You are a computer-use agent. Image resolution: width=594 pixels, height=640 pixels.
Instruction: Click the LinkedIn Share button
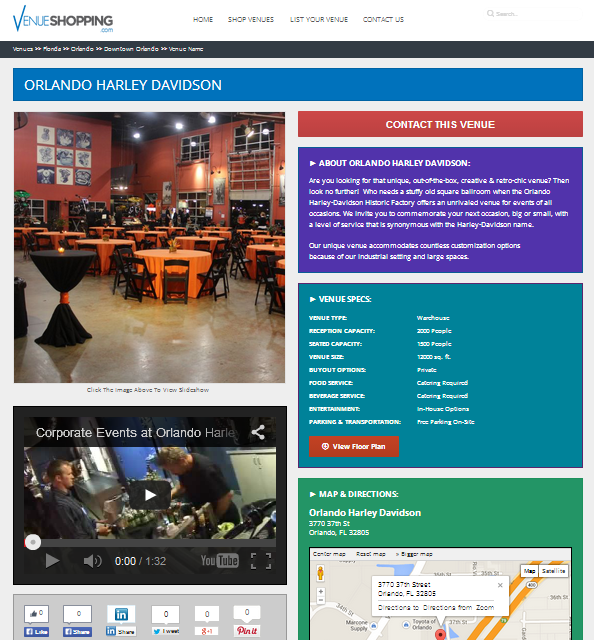pos(120,631)
